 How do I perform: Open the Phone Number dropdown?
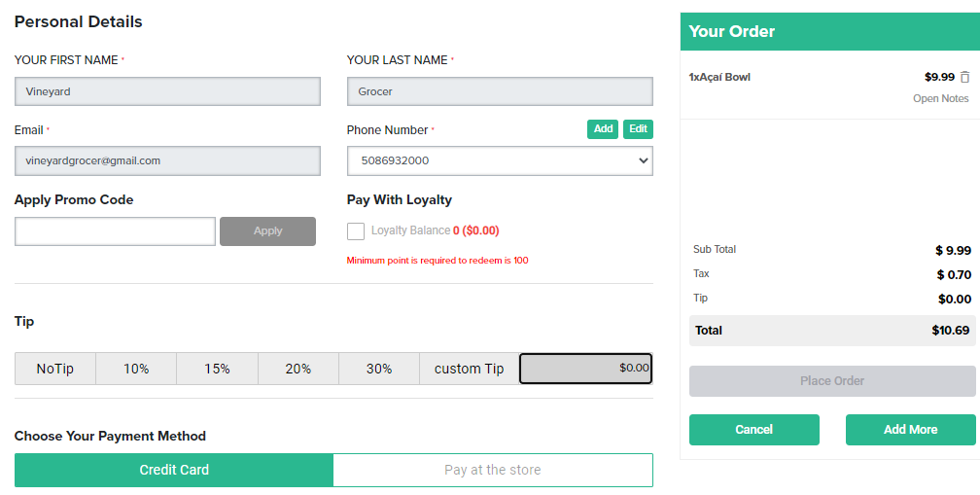[x=500, y=160]
